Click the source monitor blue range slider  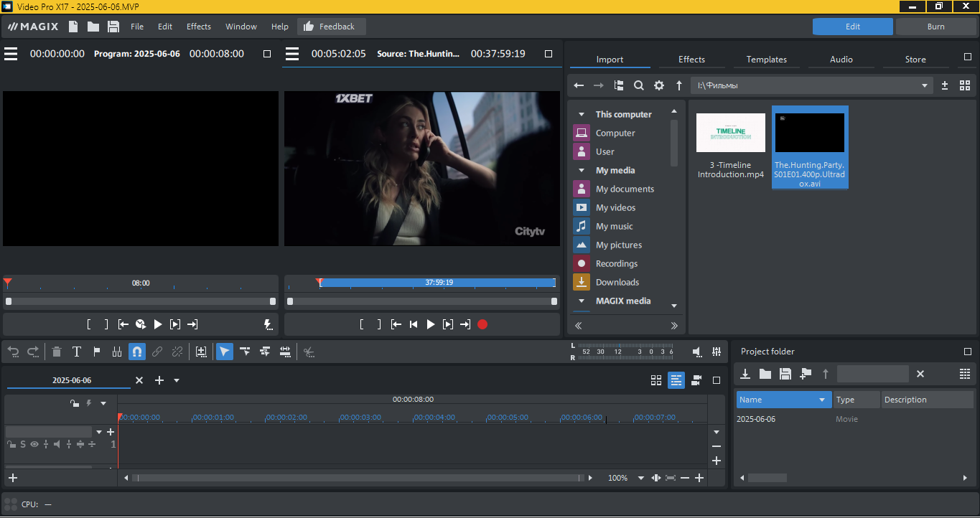437,283
